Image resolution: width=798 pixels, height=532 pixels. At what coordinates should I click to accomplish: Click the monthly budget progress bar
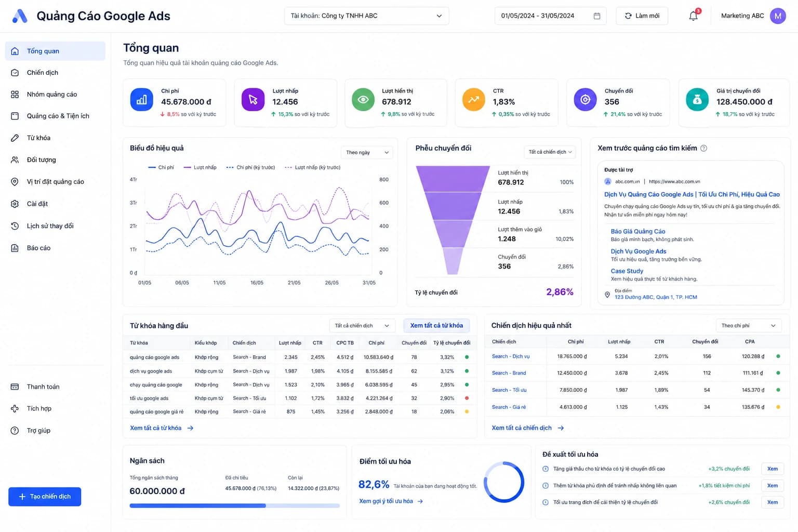(234, 506)
